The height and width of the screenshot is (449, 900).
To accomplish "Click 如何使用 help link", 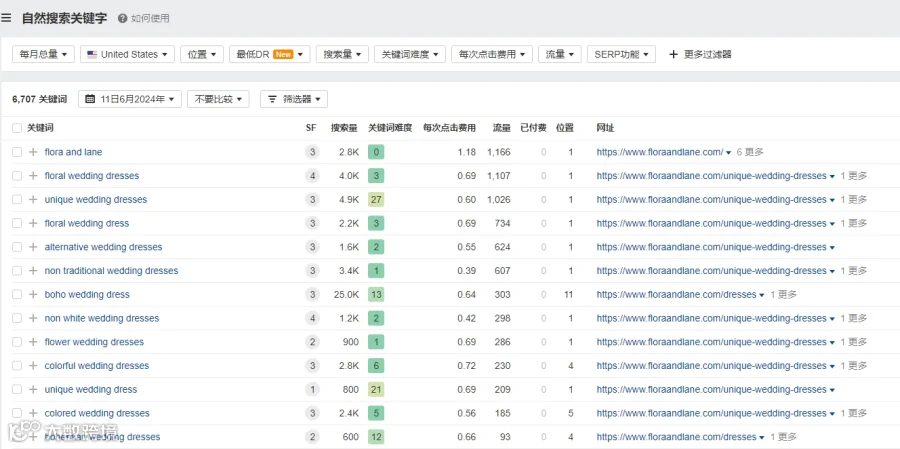I will [x=150, y=18].
